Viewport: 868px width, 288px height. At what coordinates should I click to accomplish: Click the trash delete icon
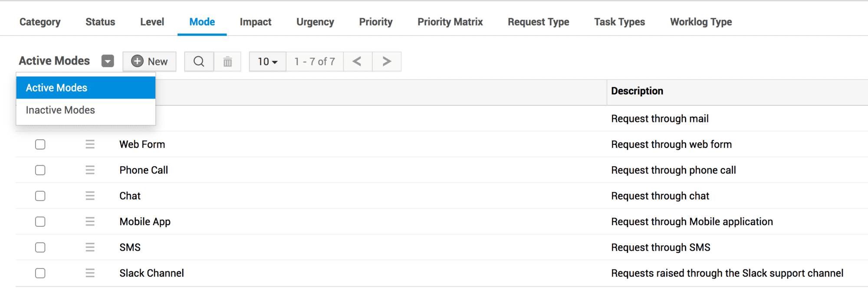pyautogui.click(x=227, y=62)
